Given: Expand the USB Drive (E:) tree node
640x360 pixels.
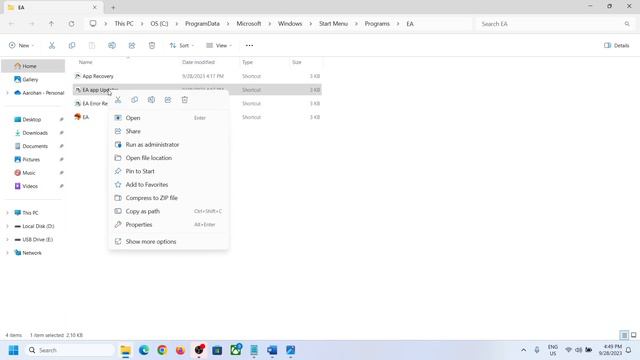Looking at the screenshot, I should [7, 240].
